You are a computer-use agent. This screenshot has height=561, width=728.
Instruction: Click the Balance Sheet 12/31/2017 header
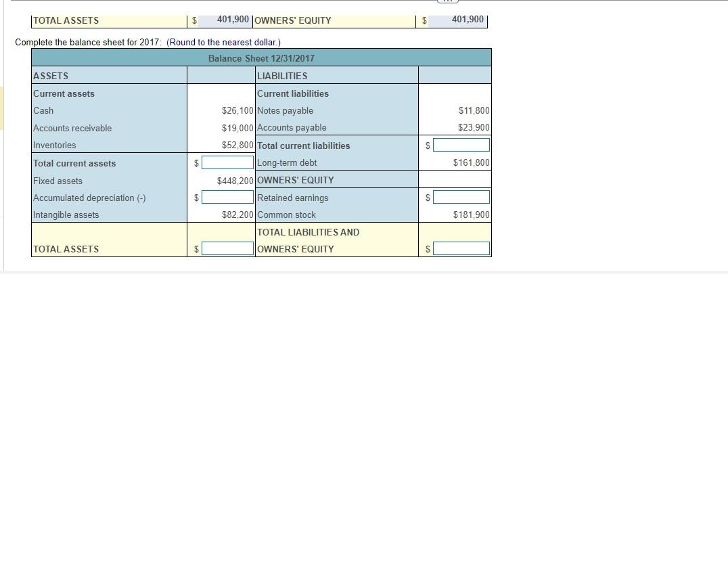pyautogui.click(x=261, y=58)
